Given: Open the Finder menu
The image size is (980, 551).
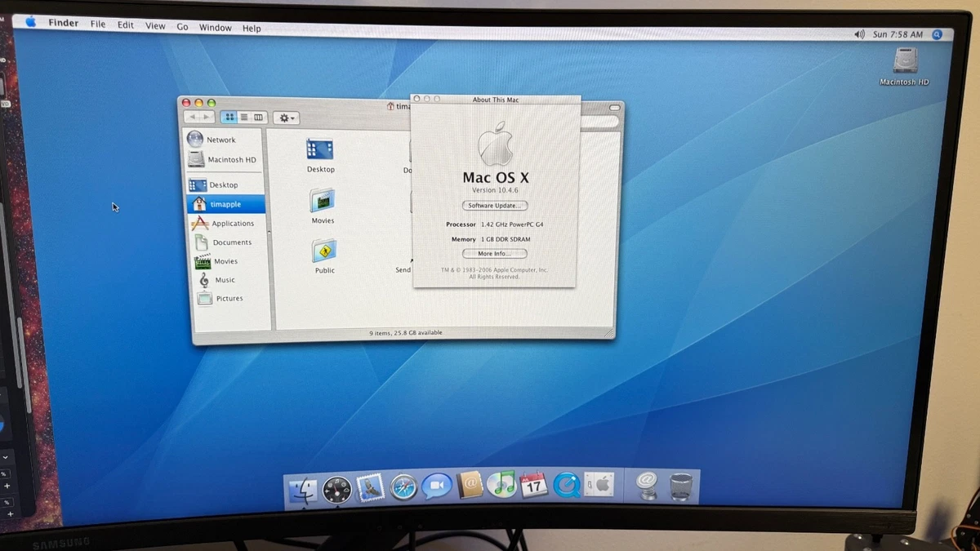Looking at the screenshot, I should (x=63, y=23).
